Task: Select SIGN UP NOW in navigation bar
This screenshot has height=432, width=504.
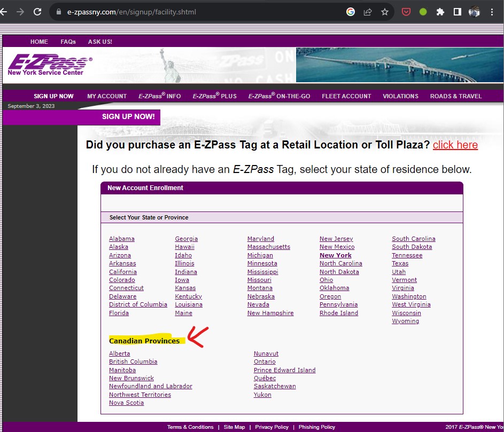Action: coord(53,96)
